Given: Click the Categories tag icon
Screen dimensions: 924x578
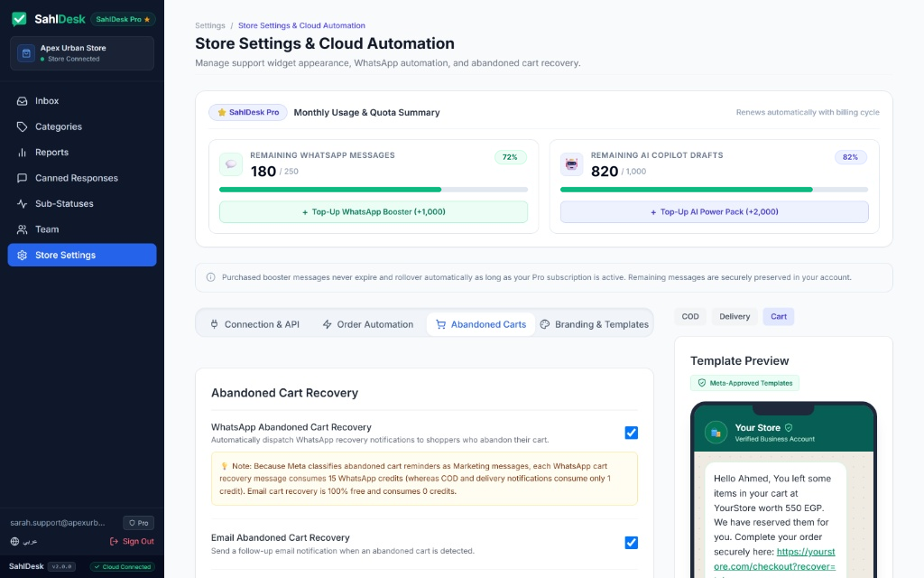Looking at the screenshot, I should coord(22,126).
